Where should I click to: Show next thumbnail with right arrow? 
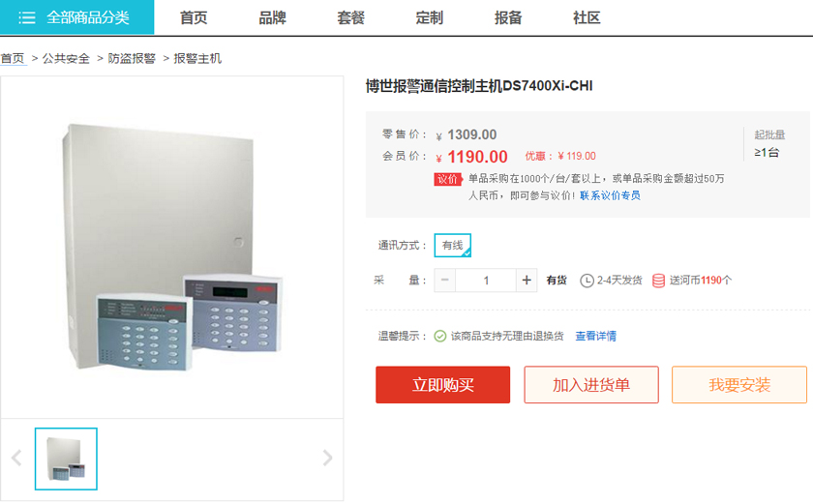(327, 458)
